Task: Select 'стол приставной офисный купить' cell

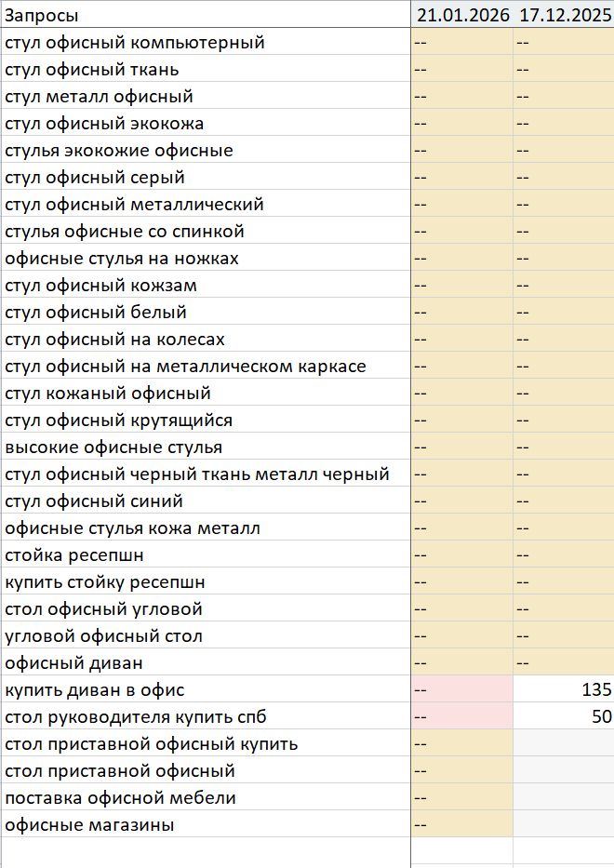Action: point(206,744)
